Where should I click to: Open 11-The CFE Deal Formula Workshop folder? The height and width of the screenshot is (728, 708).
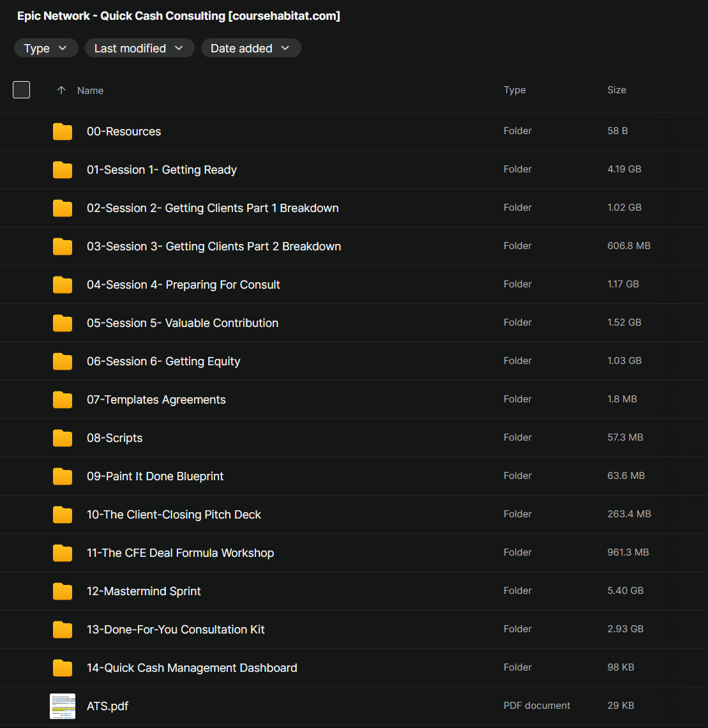click(180, 553)
